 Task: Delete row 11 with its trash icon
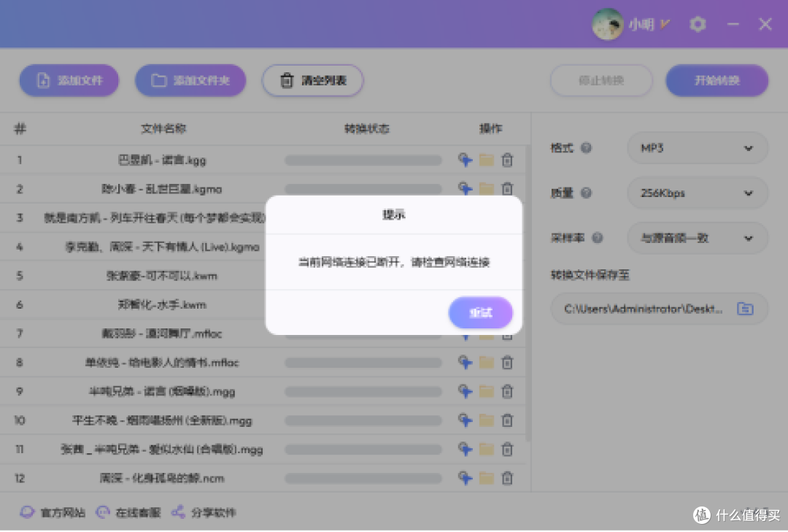coord(507,450)
